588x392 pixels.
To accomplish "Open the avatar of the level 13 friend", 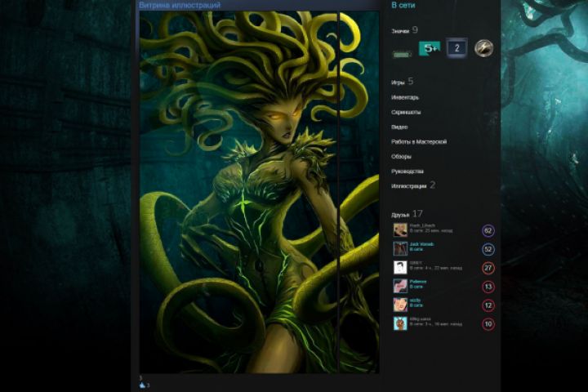I will point(400,286).
